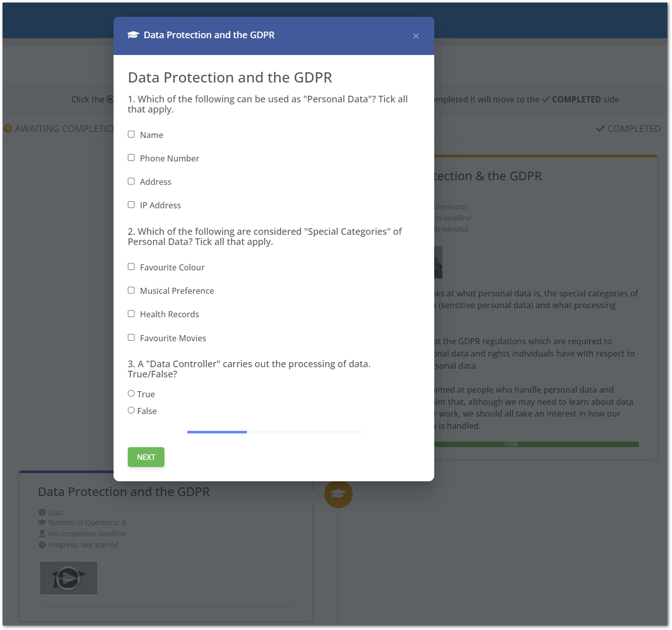This screenshot has height=630, width=672.
Task: Tick the Phone Number checkbox
Action: [131, 158]
